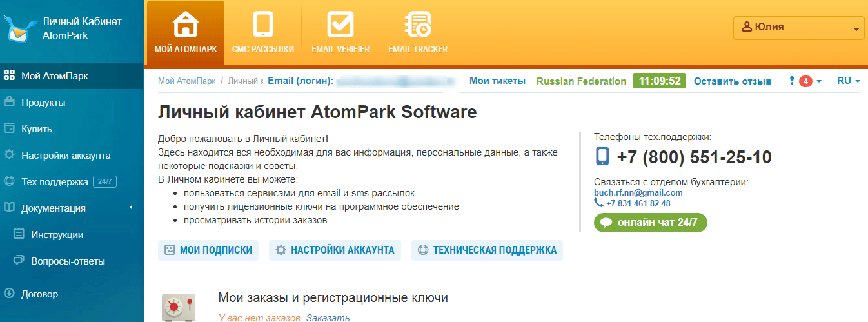The height and width of the screenshot is (322, 868).
Task: Click the accounting phone +7 831 461 82 48
Action: coord(638,203)
